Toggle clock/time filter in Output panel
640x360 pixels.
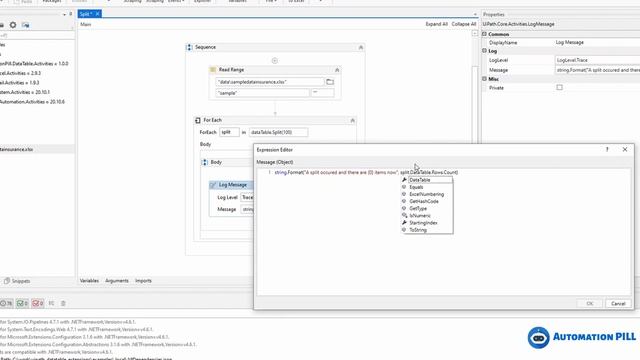(x=6, y=303)
